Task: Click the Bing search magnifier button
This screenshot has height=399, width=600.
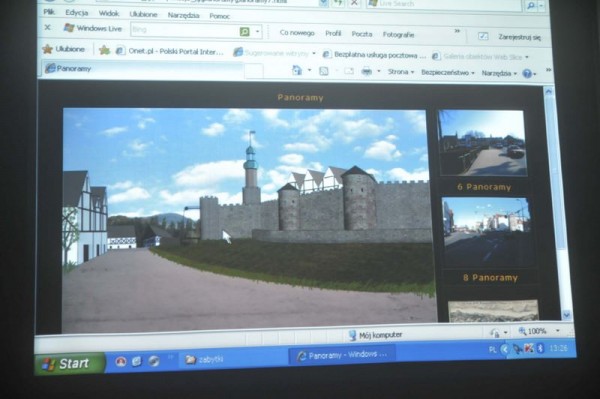Action: pos(245,32)
